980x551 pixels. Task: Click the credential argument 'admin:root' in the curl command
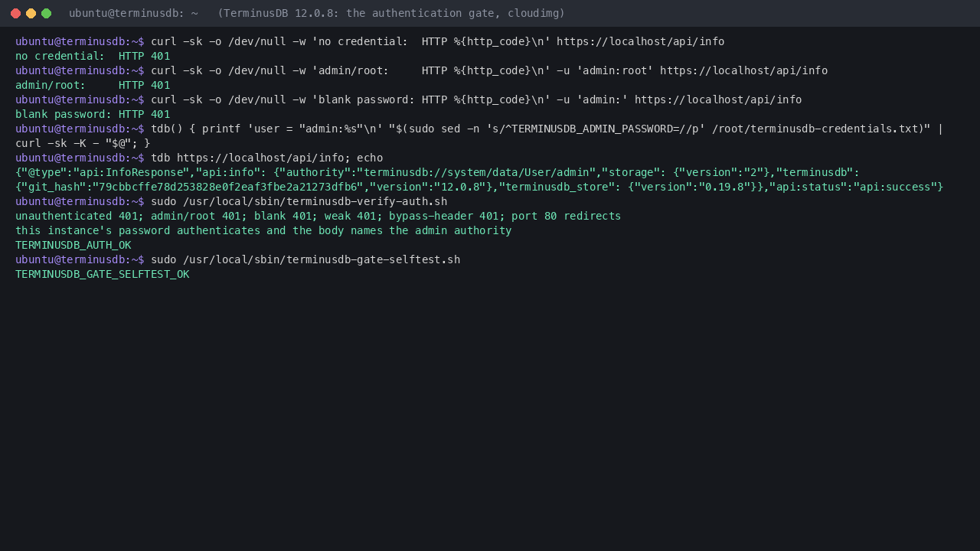[x=615, y=70]
